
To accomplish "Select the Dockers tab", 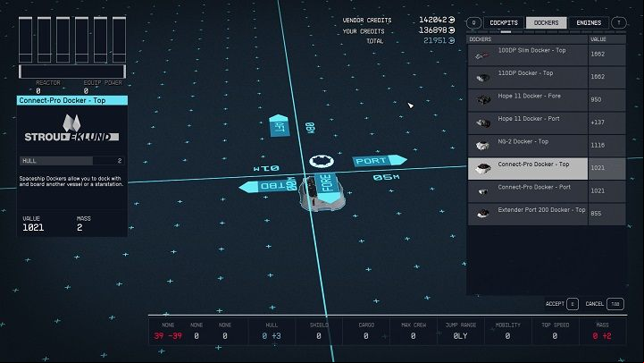I will click(x=546, y=22).
